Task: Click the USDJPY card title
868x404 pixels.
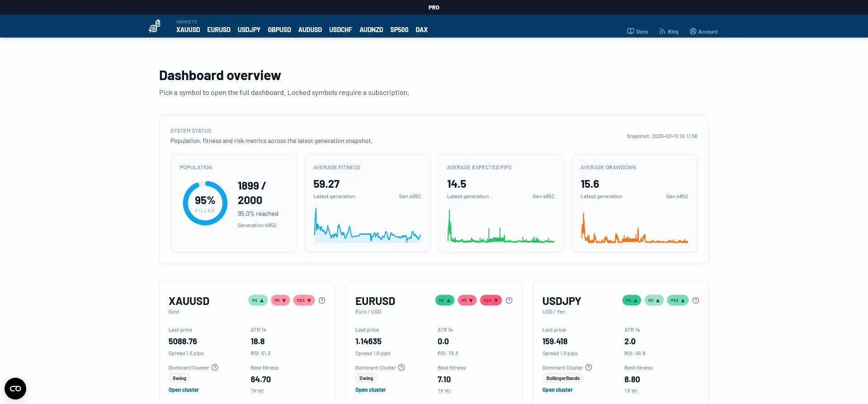Action: [x=561, y=301]
